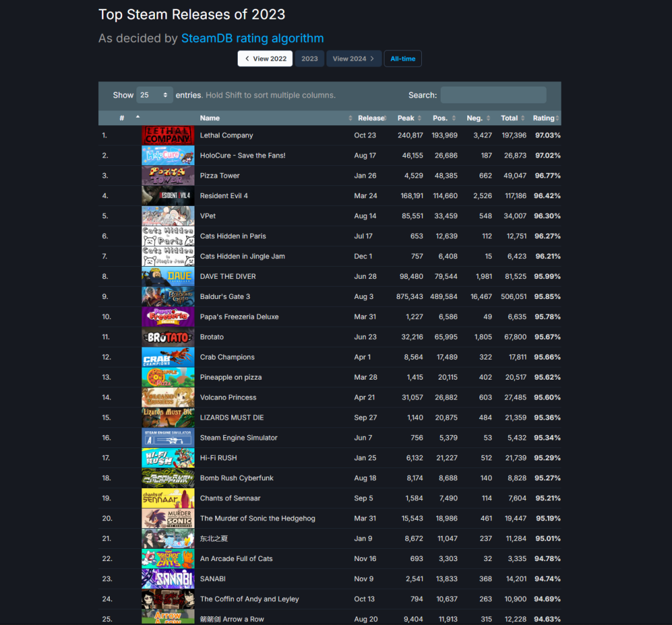Sort table by # rank column
The width and height of the screenshot is (672, 625).
tap(122, 118)
